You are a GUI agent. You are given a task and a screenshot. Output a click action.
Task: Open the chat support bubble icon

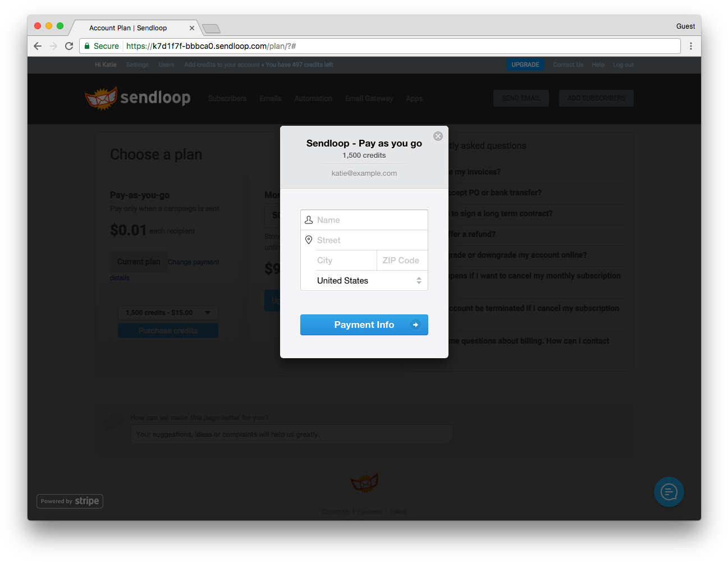(x=669, y=492)
